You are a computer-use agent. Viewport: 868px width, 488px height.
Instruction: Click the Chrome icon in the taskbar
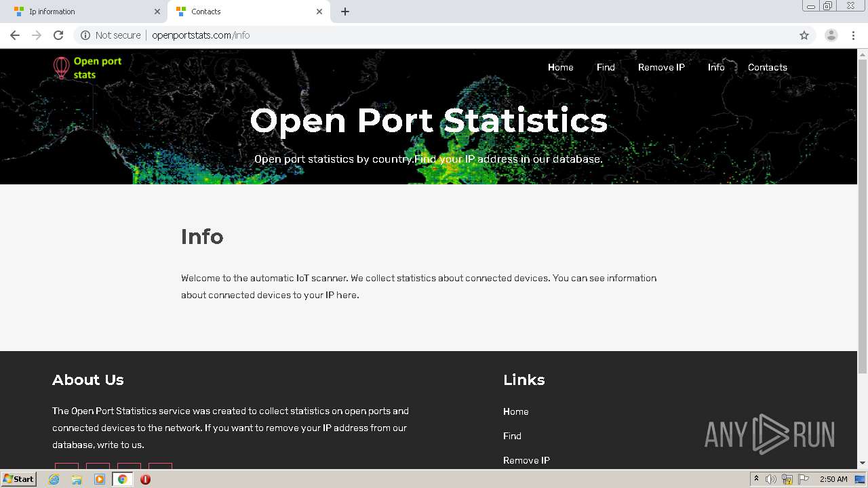click(x=122, y=479)
